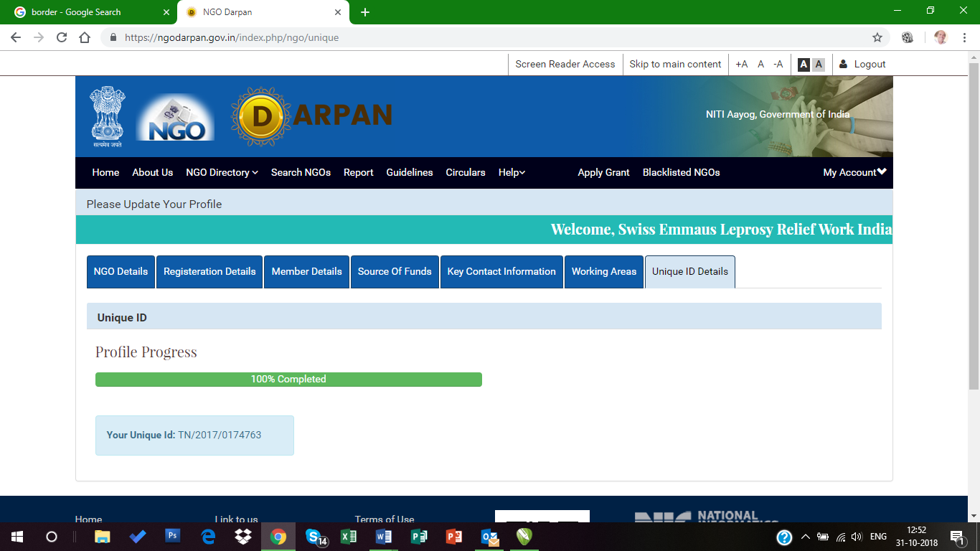Open Excel from the taskbar
The width and height of the screenshot is (980, 551).
(x=349, y=537)
